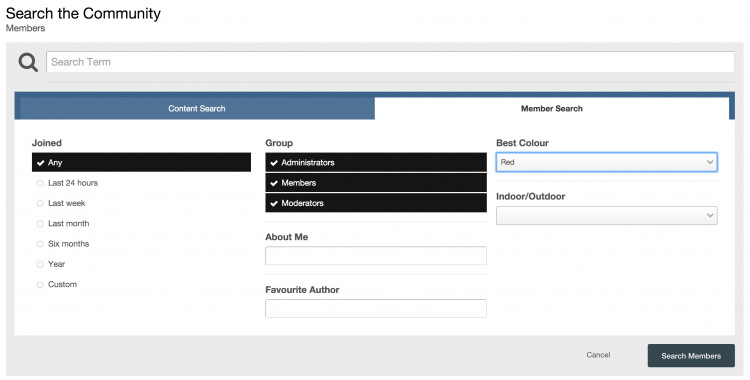
Task: Toggle the Moderators group checkbox
Action: pos(376,203)
